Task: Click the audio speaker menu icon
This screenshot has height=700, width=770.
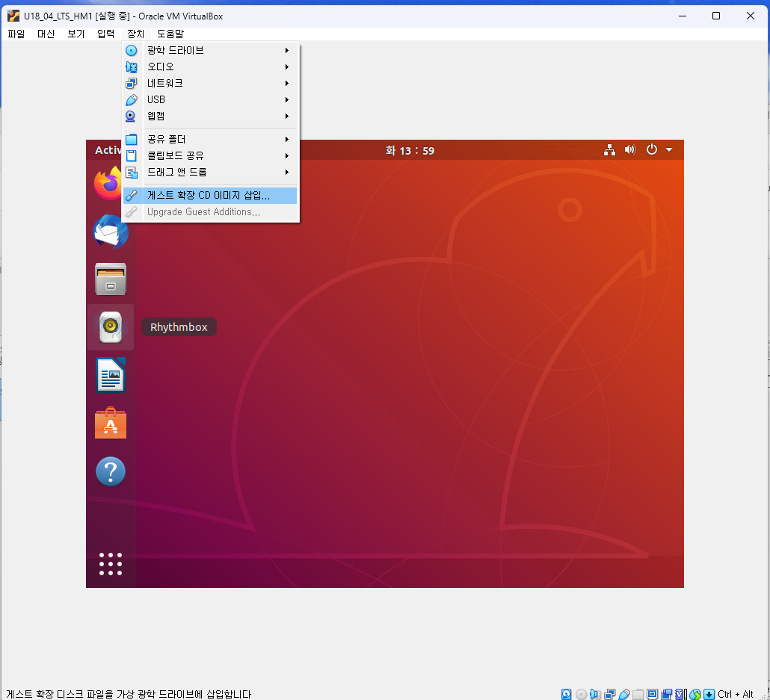Action: click(131, 66)
